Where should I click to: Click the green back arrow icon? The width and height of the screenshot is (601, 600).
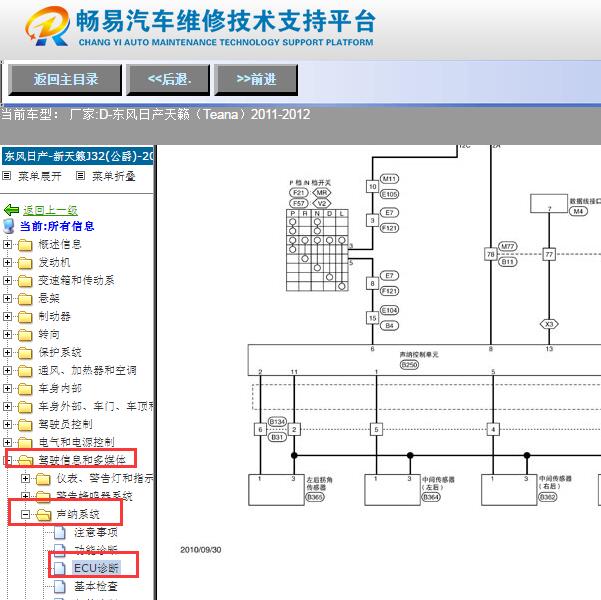tap(11, 210)
